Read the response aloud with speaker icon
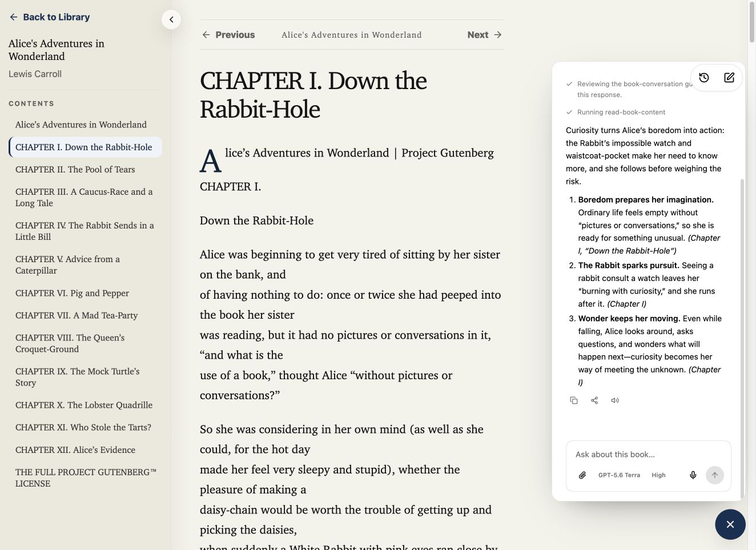This screenshot has width=756, height=550. pos(615,400)
